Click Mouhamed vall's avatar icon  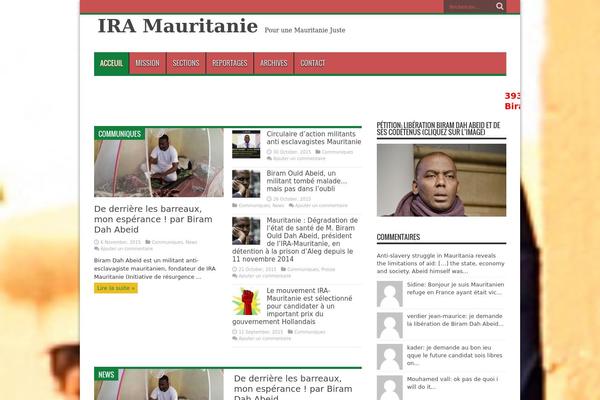(x=390, y=388)
